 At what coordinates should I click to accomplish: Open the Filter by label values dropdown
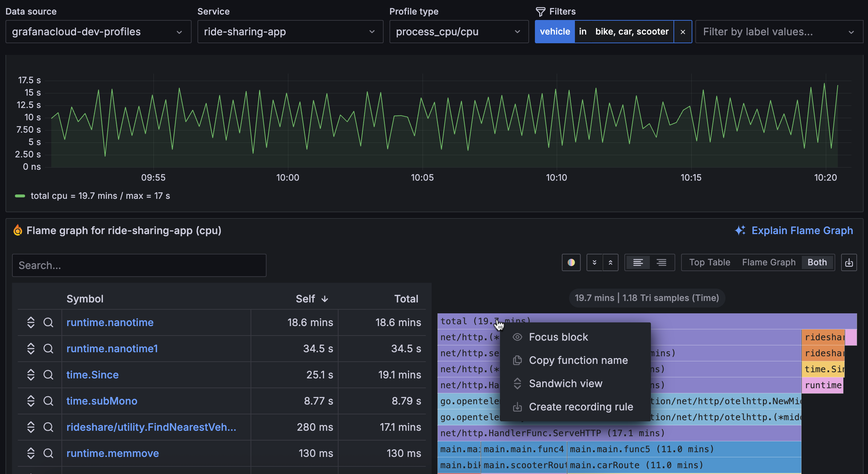point(779,32)
